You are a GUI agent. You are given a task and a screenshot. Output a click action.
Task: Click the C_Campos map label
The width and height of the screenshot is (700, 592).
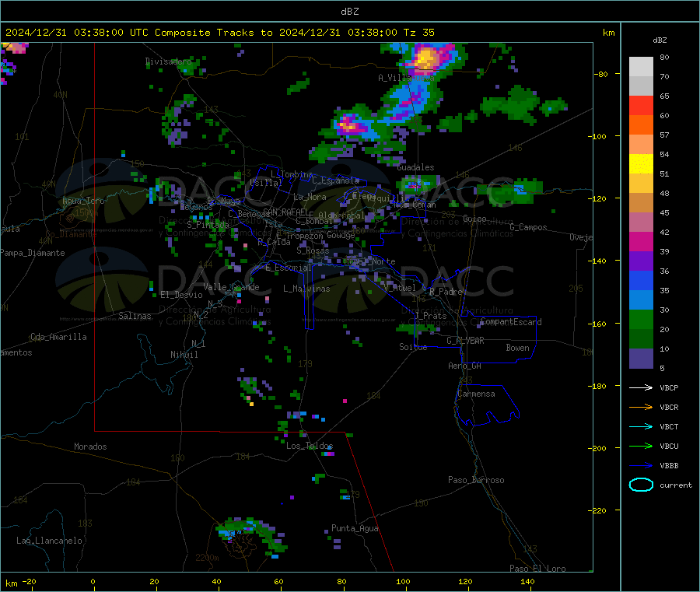[x=528, y=227]
